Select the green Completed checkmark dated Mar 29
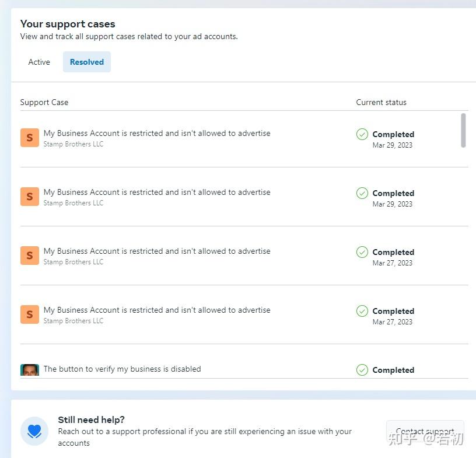This screenshot has width=476, height=458. pos(362,134)
